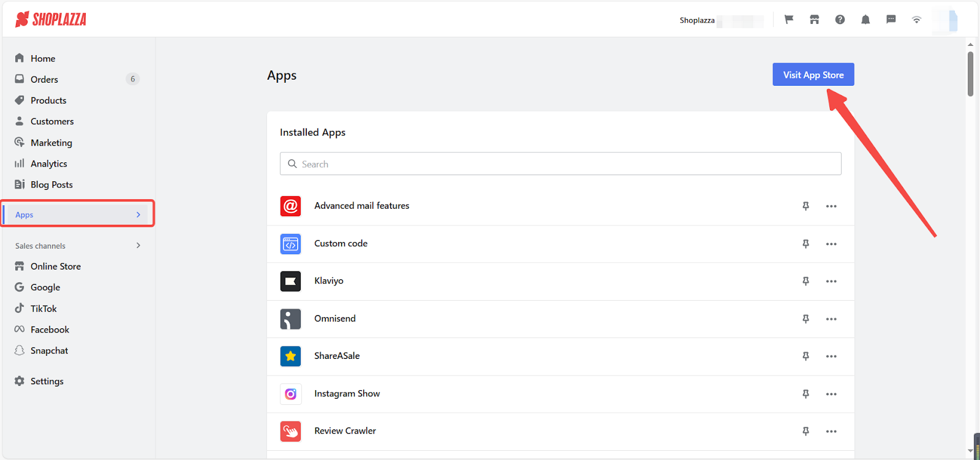Focus the Installed Apps search field

point(560,164)
